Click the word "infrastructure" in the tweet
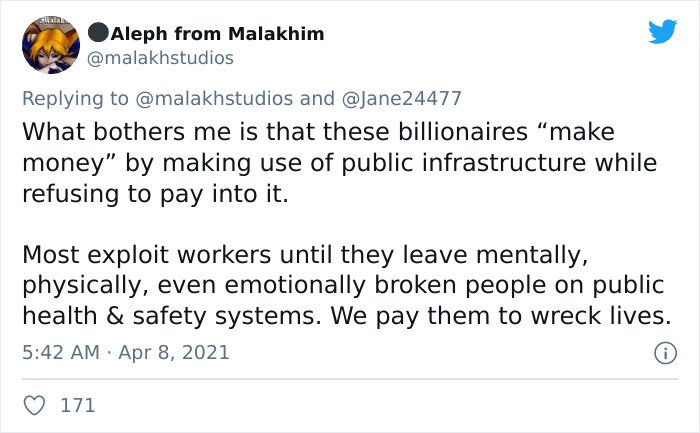 [504, 162]
